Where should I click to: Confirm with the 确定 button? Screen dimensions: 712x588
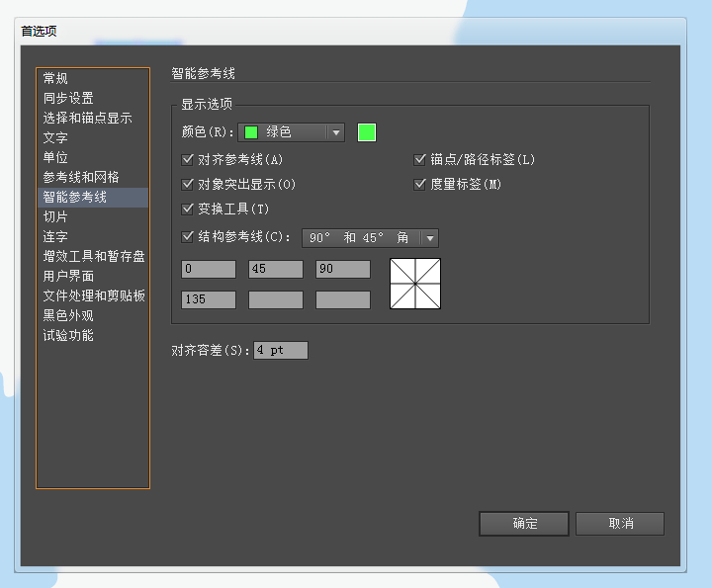coord(524,524)
